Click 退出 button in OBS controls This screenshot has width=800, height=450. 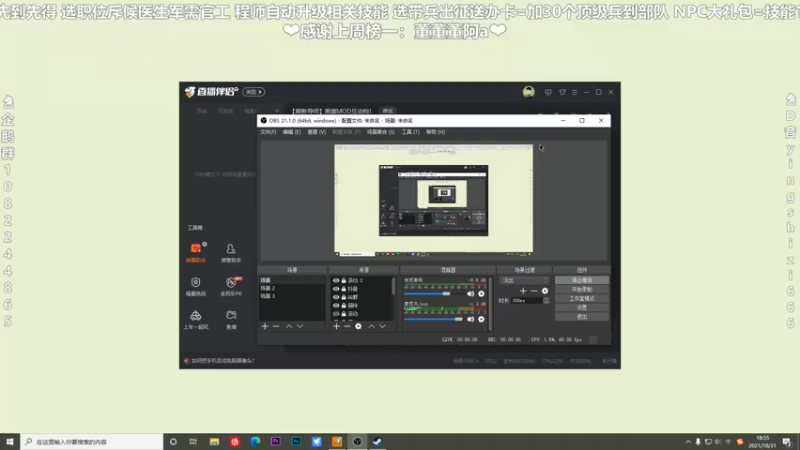pyautogui.click(x=582, y=317)
